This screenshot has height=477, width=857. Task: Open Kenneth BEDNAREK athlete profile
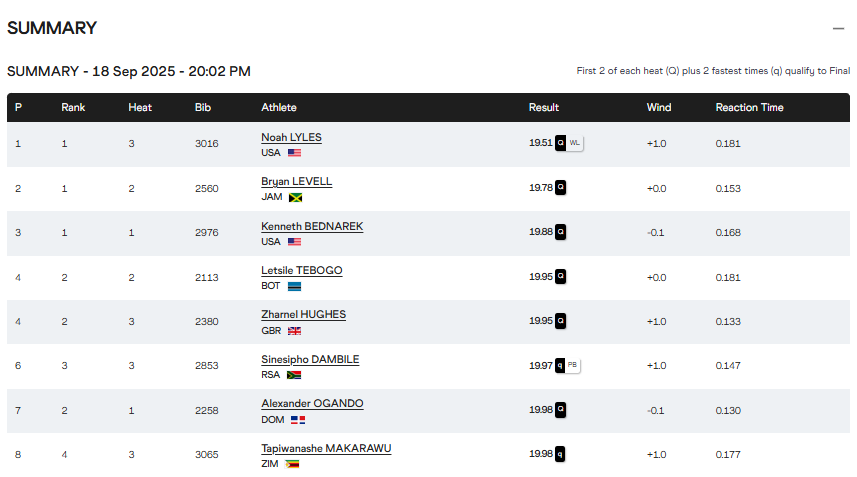pyautogui.click(x=312, y=226)
